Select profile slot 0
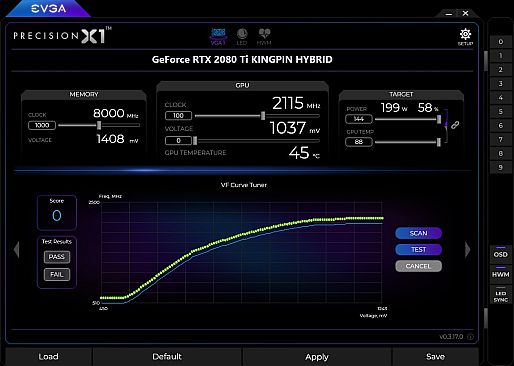Image resolution: width=514 pixels, height=366 pixels. pos(501,42)
